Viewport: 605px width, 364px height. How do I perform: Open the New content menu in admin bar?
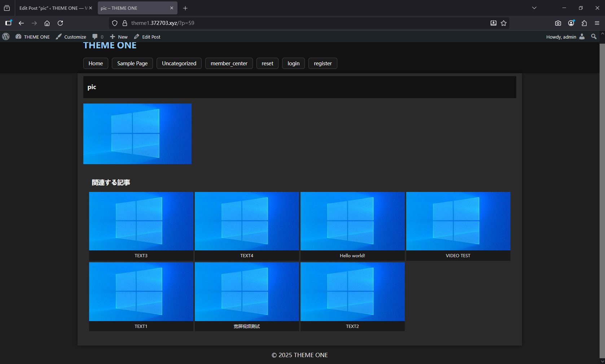(x=119, y=37)
